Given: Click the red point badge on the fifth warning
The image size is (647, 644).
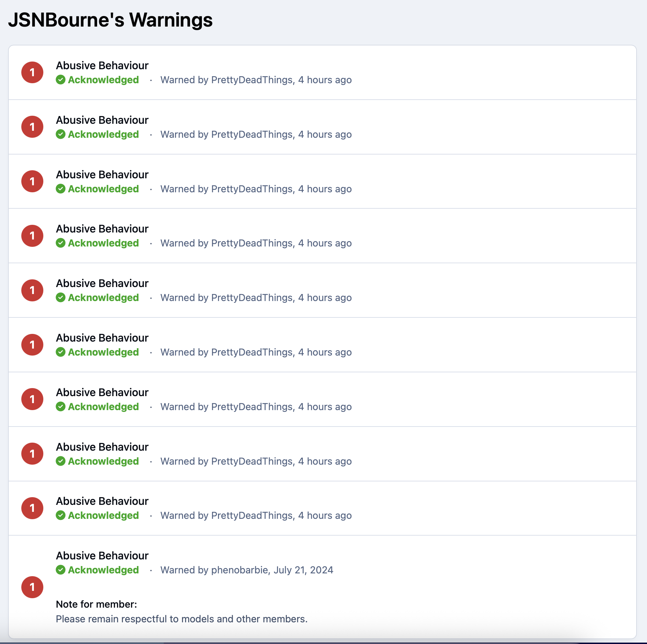Looking at the screenshot, I should (x=32, y=290).
